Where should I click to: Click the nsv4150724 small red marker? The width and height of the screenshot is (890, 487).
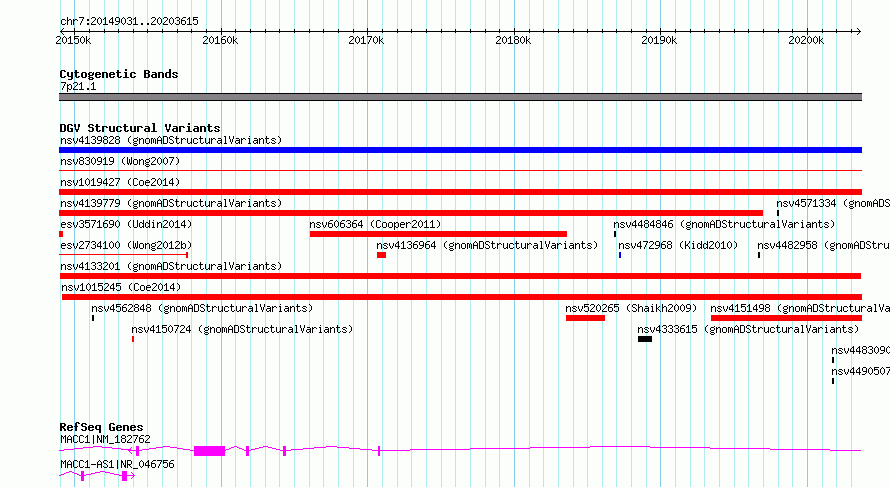pyautogui.click(x=133, y=339)
